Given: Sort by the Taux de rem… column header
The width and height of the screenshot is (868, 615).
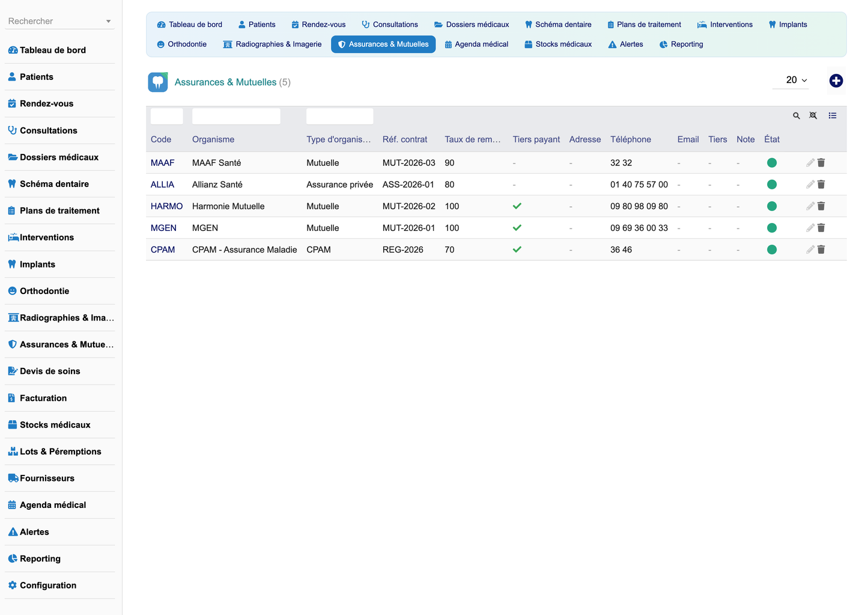Looking at the screenshot, I should (473, 139).
